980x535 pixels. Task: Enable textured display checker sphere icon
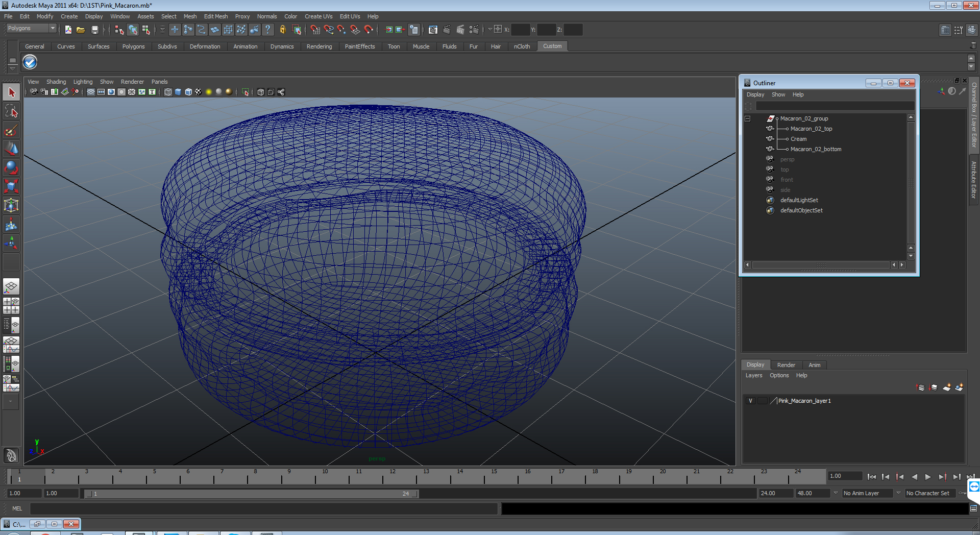[x=199, y=92]
